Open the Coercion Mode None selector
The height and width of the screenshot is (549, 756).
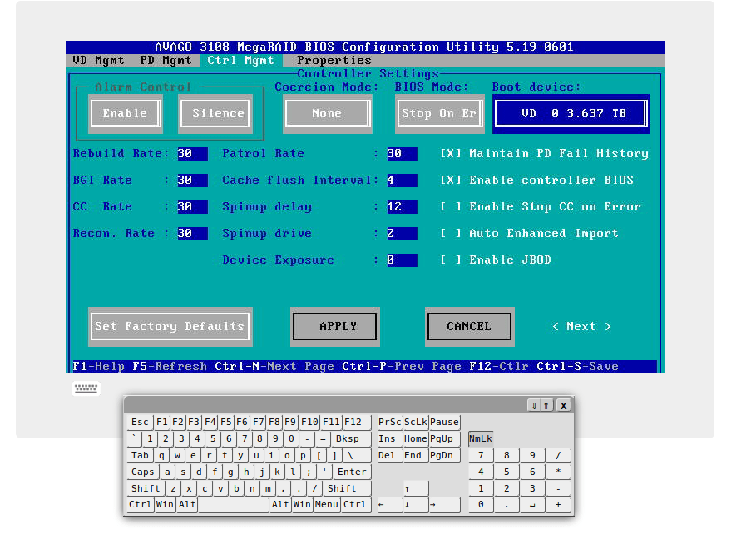click(x=328, y=114)
